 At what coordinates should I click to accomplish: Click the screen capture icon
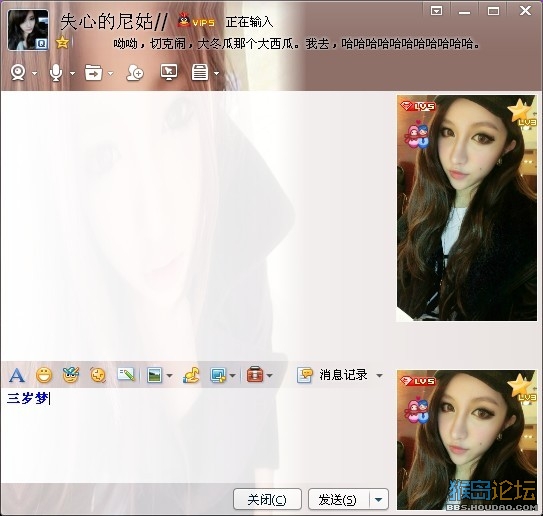(218, 375)
